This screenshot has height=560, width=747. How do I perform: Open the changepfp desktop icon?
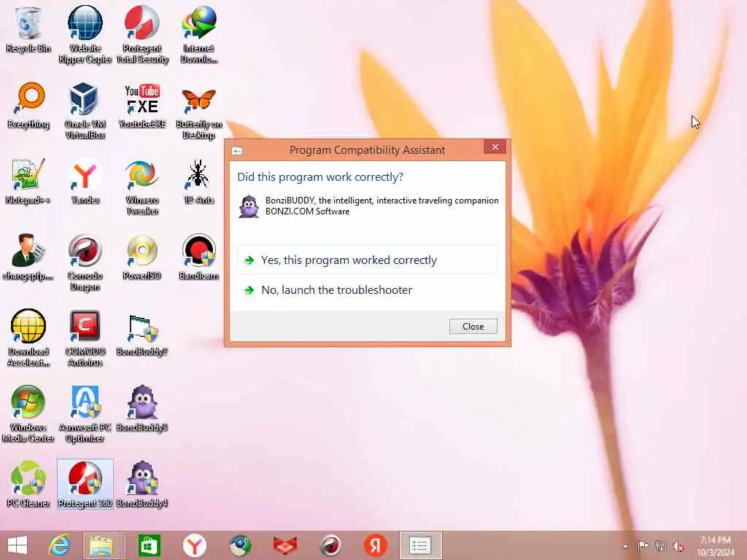click(x=28, y=257)
